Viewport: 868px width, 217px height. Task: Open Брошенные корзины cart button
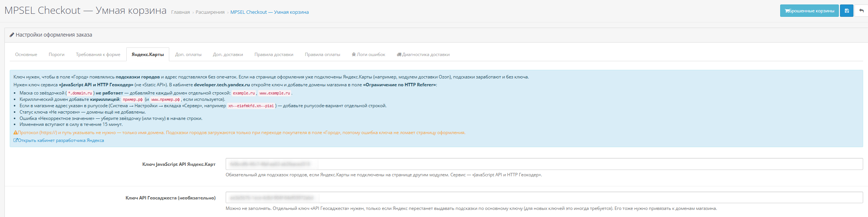pyautogui.click(x=809, y=11)
